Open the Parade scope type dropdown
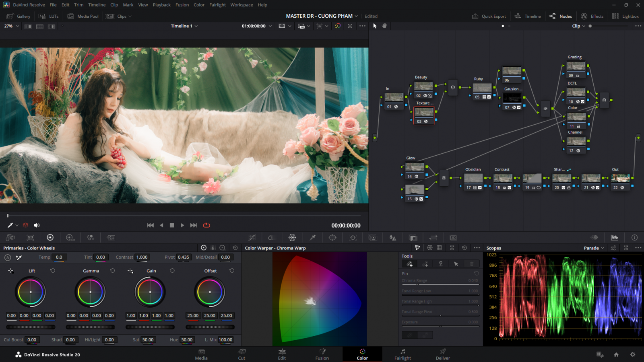 (x=594, y=248)
